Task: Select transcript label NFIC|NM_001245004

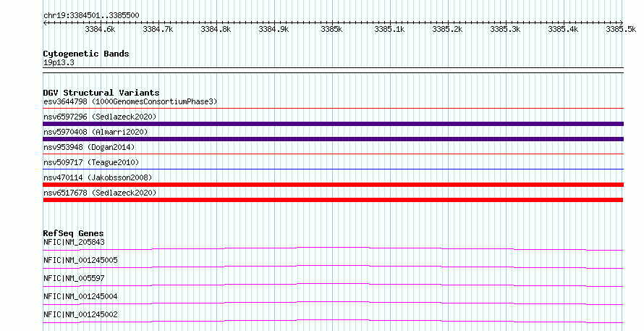Action: [80, 296]
